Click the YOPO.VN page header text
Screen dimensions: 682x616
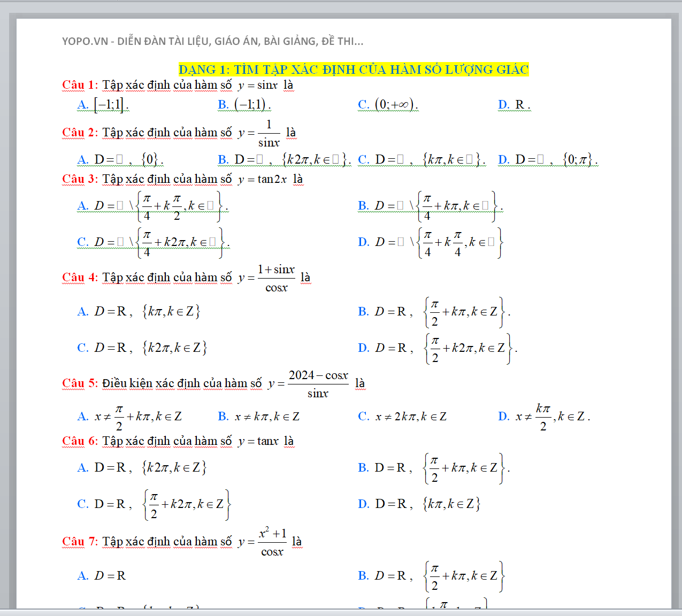[212, 41]
